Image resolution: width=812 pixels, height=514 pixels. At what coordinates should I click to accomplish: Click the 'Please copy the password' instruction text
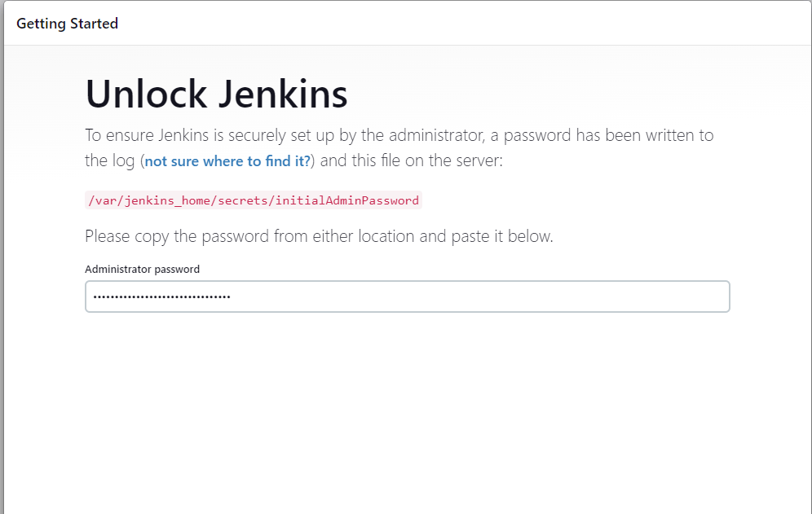tap(319, 236)
